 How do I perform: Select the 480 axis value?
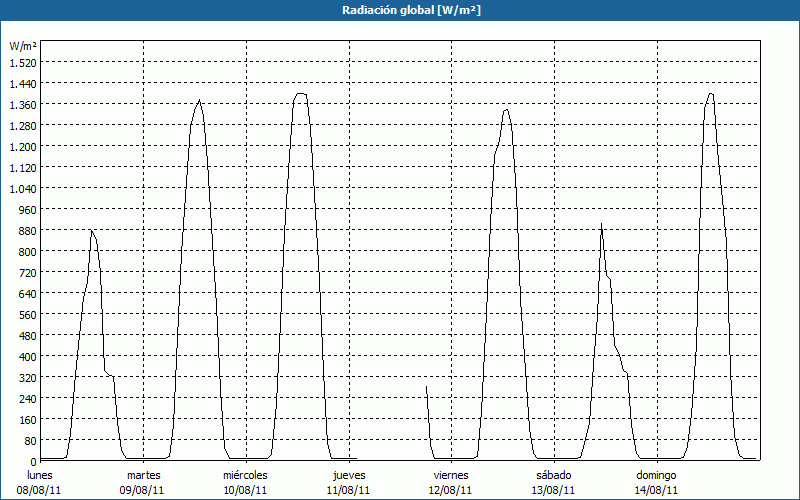click(x=28, y=336)
